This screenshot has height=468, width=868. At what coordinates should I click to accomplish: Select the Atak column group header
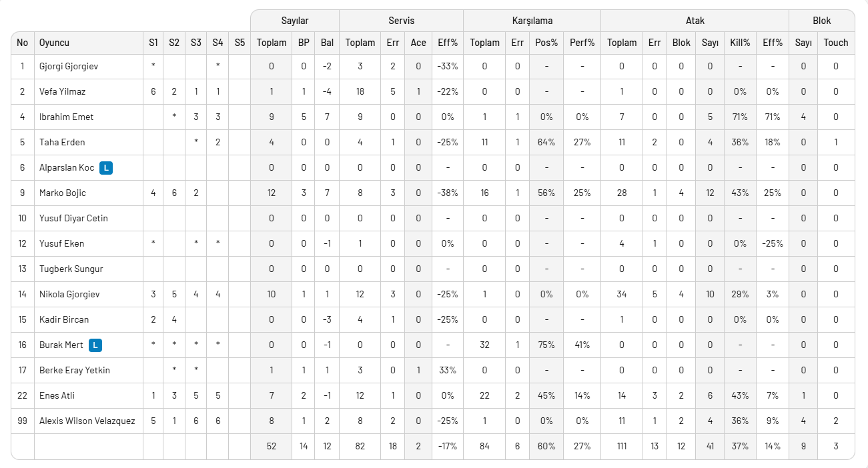point(695,21)
